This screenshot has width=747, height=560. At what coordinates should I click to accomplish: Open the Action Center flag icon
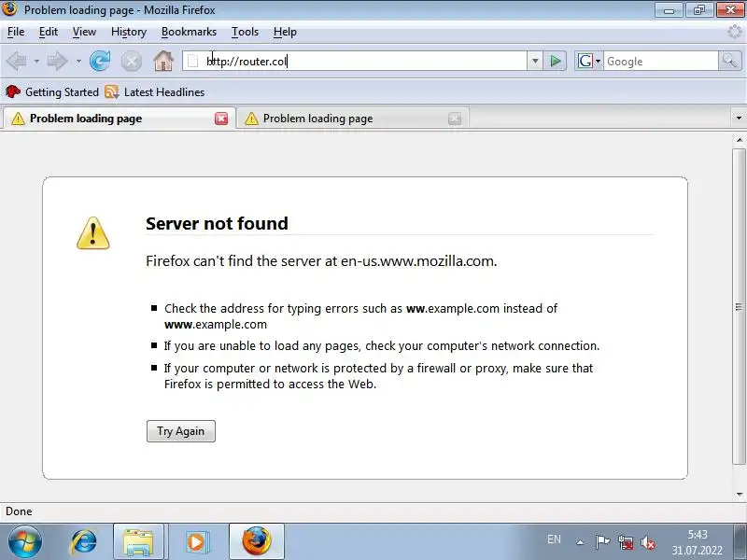602,542
